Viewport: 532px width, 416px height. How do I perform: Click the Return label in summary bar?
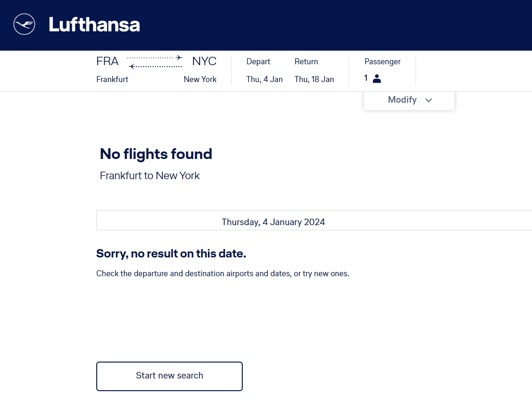coord(306,61)
